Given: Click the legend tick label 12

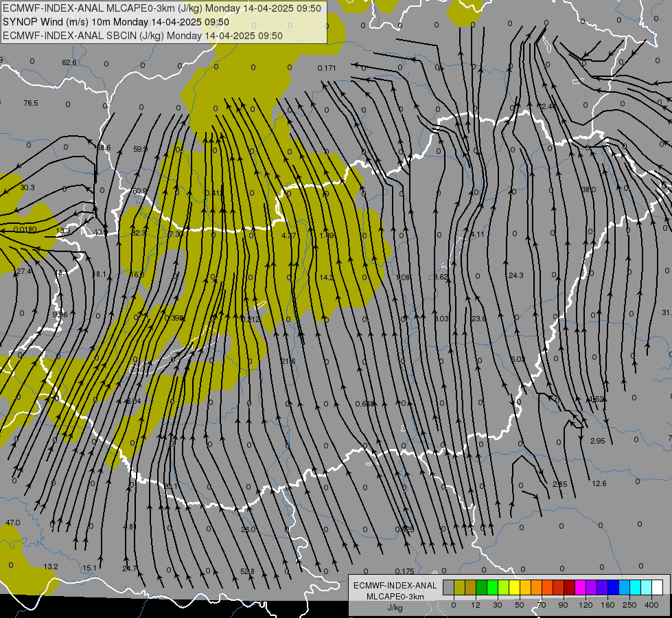Looking at the screenshot, I should (475, 605).
